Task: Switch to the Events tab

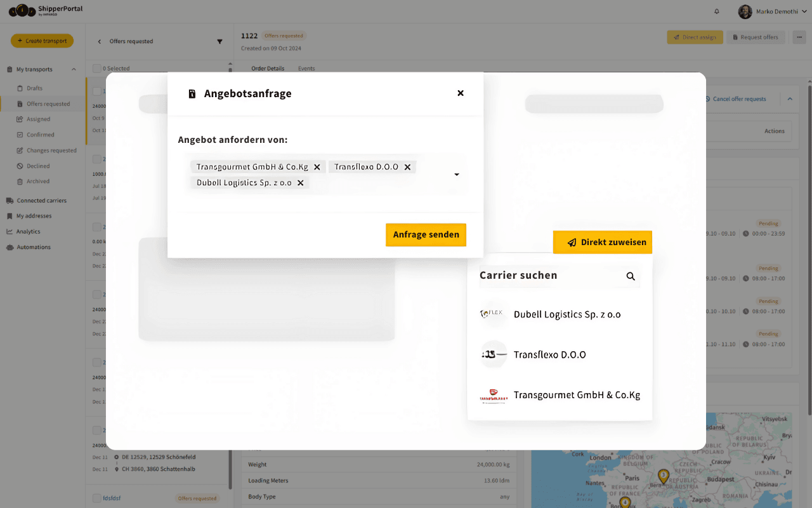Action: pos(306,68)
